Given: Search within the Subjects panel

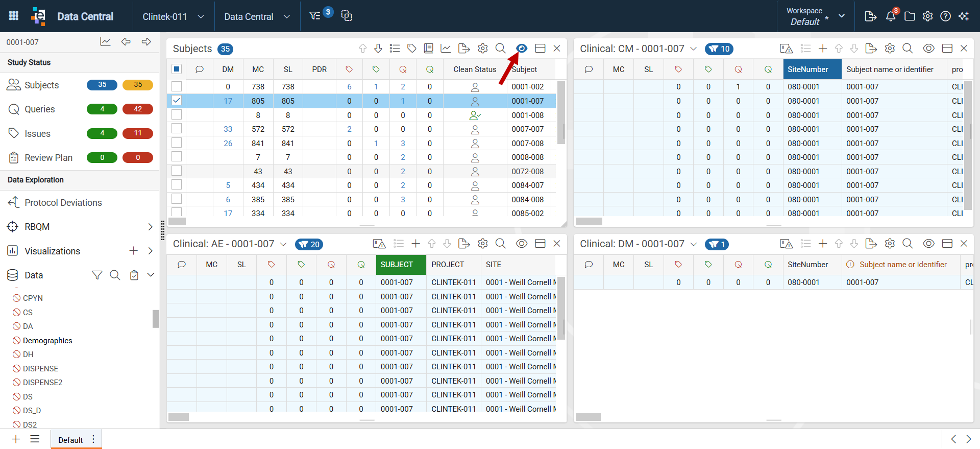Looking at the screenshot, I should [501, 49].
